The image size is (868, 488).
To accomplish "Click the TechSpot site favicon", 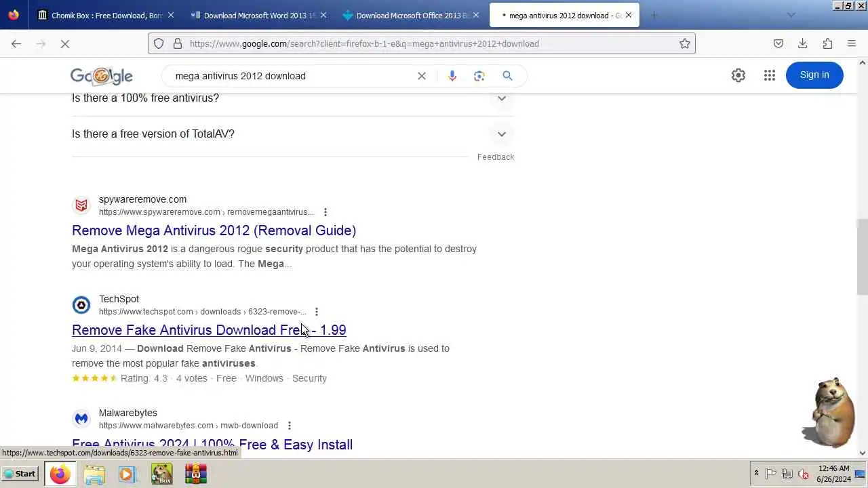I will (81, 305).
